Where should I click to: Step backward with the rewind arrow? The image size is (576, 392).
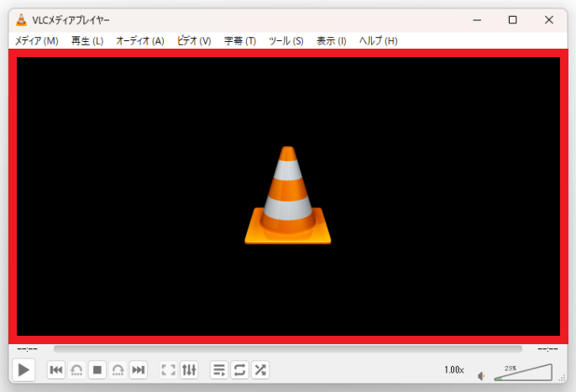point(76,369)
